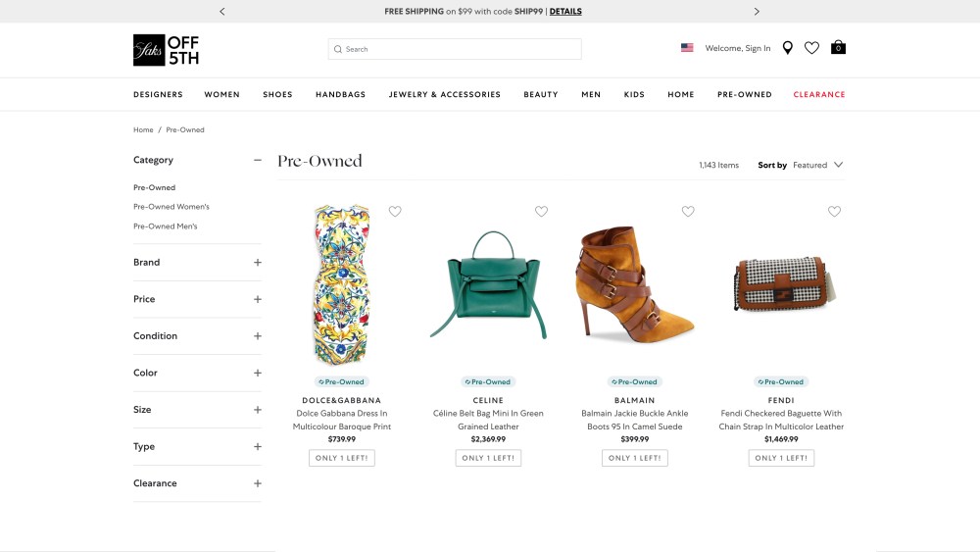Screen dimensions: 980x552
Task: Click the Dolce Gabbana Dress title link
Action: tap(342, 420)
